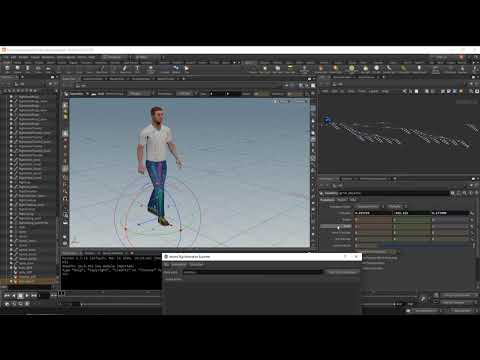Click the blue node in the network view
Viewport: 480px width, 360px height.
pyautogui.click(x=327, y=120)
